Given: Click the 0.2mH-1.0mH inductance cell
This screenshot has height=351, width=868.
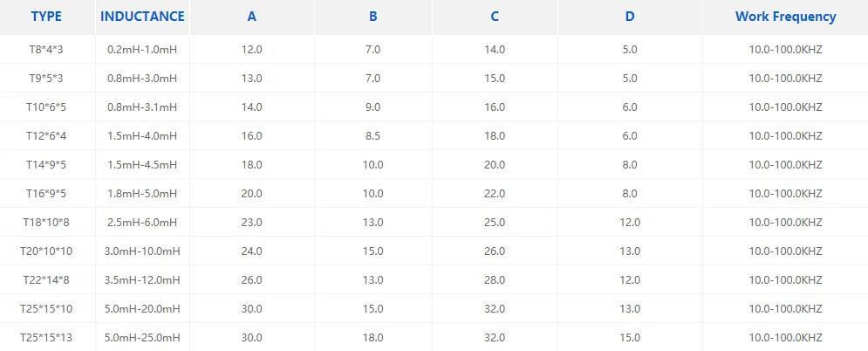Looking at the screenshot, I should pos(142,49).
